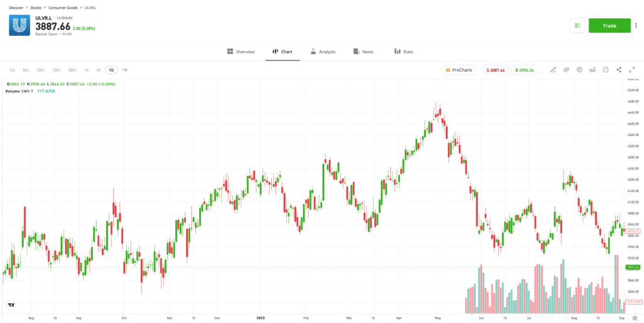Open the candlestick chart type selector
Screen dimensions: 644x323
point(566,70)
